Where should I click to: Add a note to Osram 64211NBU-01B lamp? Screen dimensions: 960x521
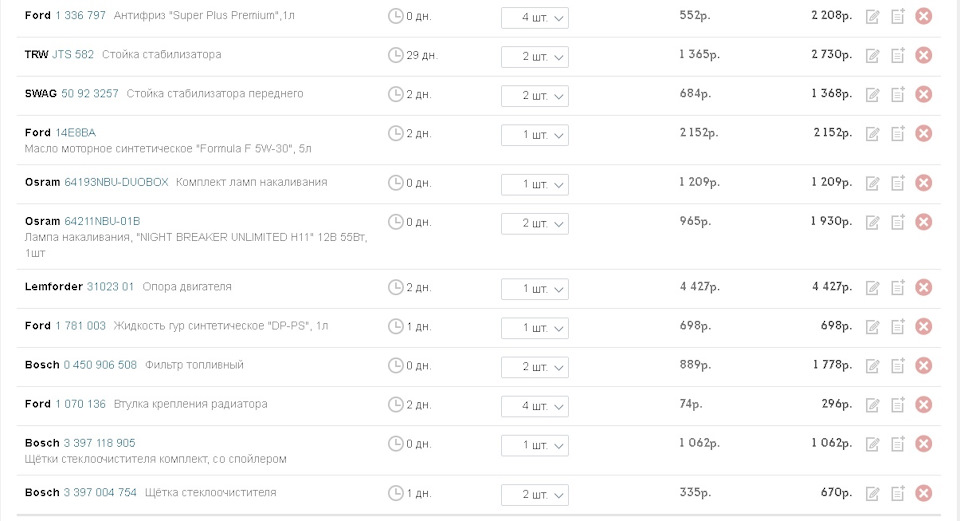(x=898, y=222)
